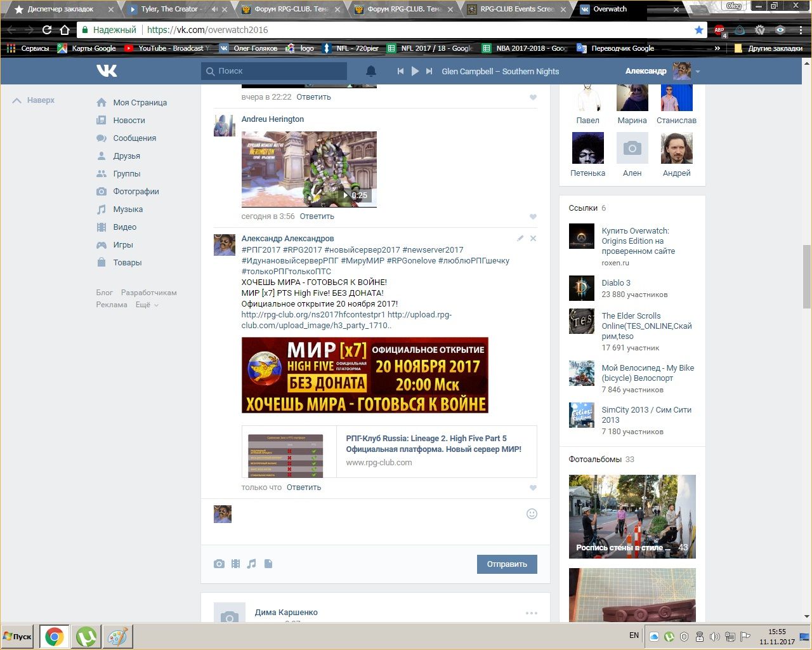The image size is (812, 650).
Task: Switch to Tyler, The Creator tab
Action: 171,10
